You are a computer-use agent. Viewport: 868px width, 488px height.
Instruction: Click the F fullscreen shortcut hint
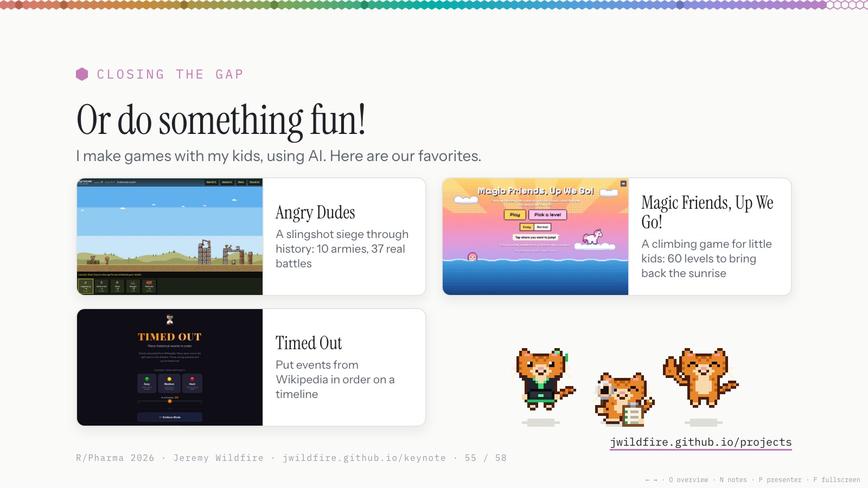(x=837, y=480)
